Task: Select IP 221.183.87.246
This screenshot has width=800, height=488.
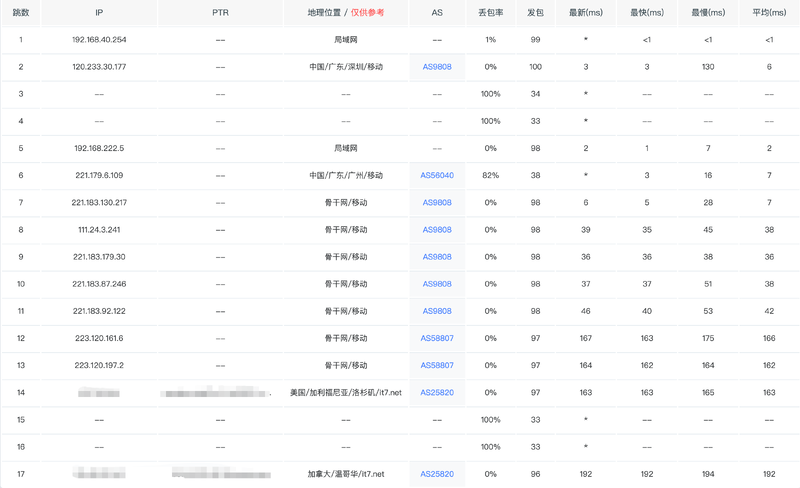Action: point(99,284)
